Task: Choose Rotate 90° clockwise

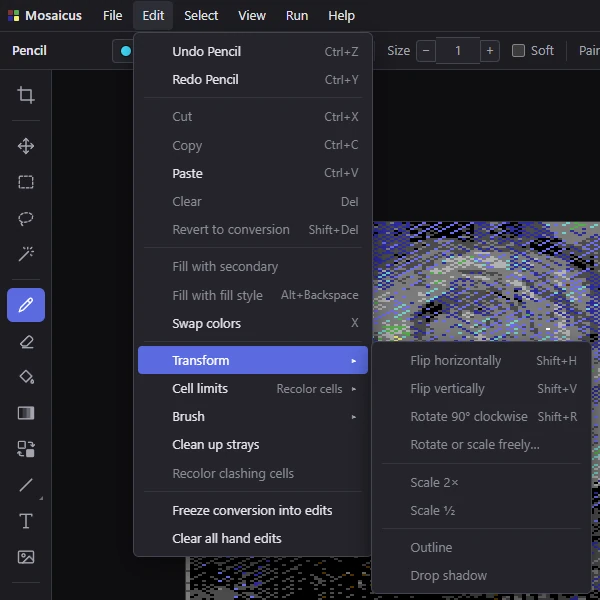Action: pyautogui.click(x=481, y=417)
